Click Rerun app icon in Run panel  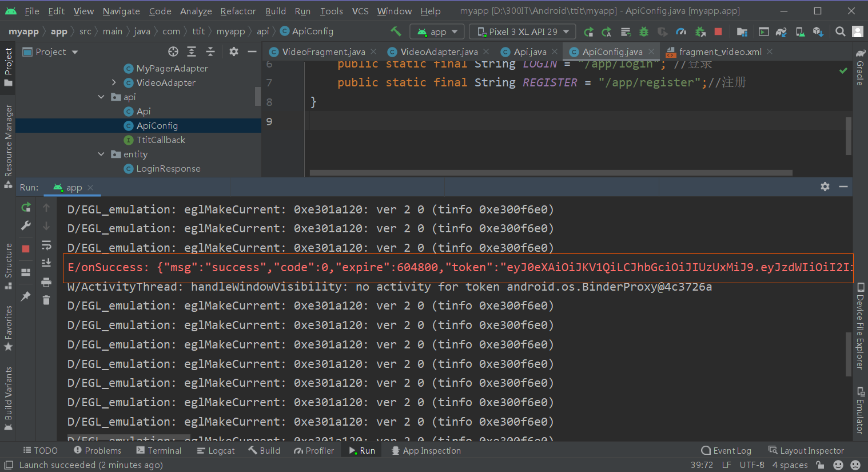click(x=26, y=207)
